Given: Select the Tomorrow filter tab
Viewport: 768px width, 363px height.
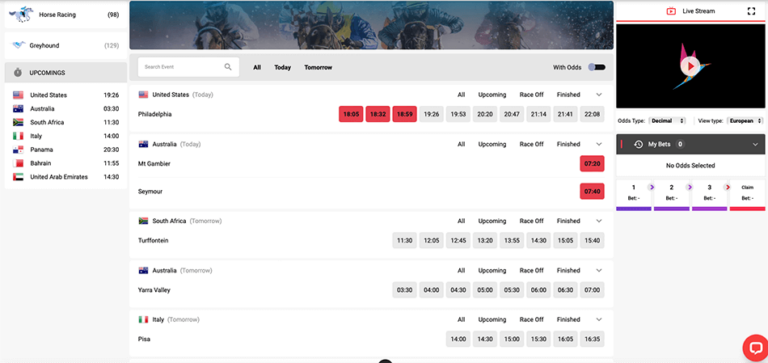Looking at the screenshot, I should point(318,68).
